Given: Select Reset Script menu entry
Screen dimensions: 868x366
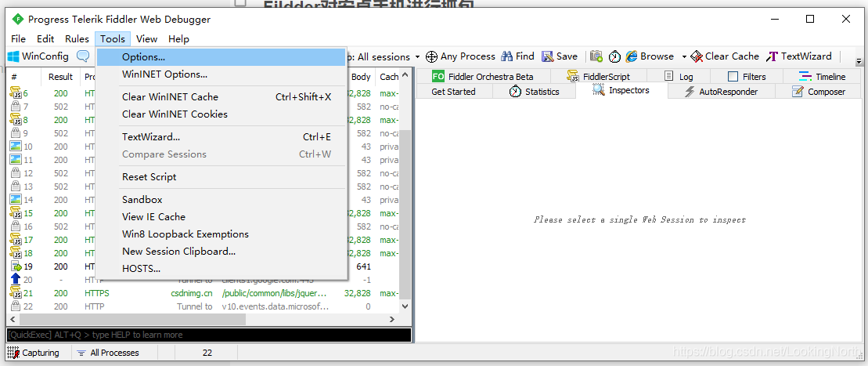Looking at the screenshot, I should click(x=222, y=177).
